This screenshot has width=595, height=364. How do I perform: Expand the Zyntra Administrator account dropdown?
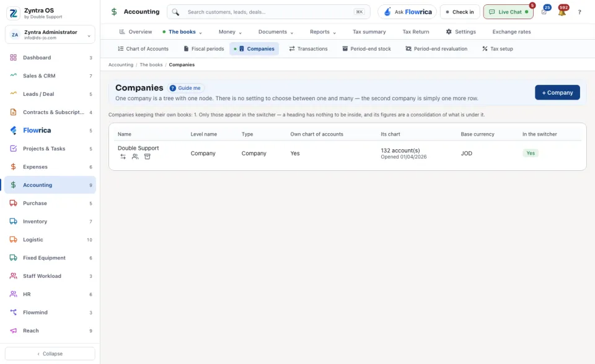(50, 35)
